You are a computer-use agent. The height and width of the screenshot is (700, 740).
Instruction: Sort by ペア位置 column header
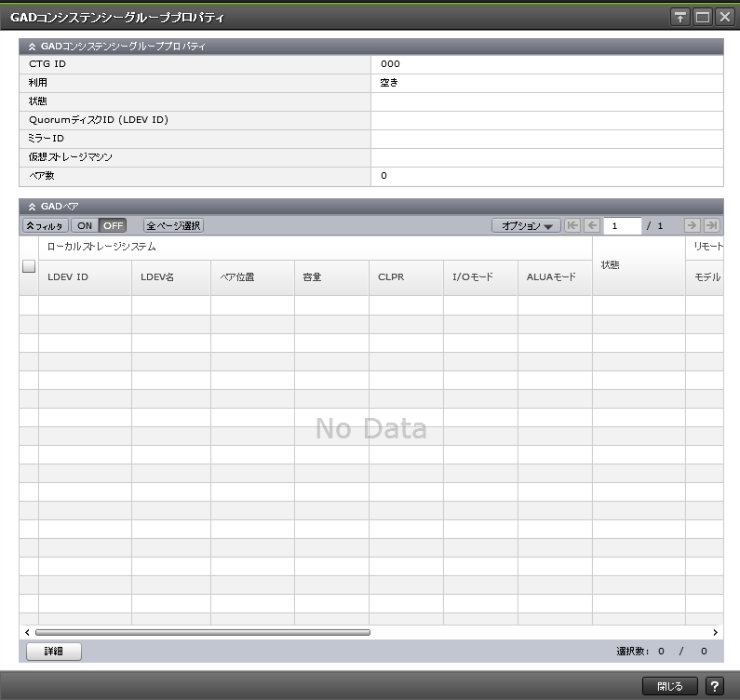(x=252, y=277)
